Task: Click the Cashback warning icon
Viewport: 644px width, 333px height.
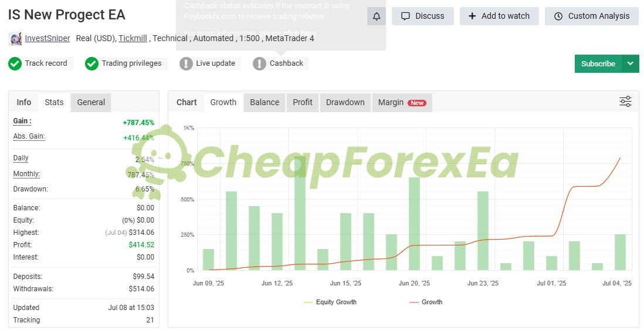Action: click(260, 63)
